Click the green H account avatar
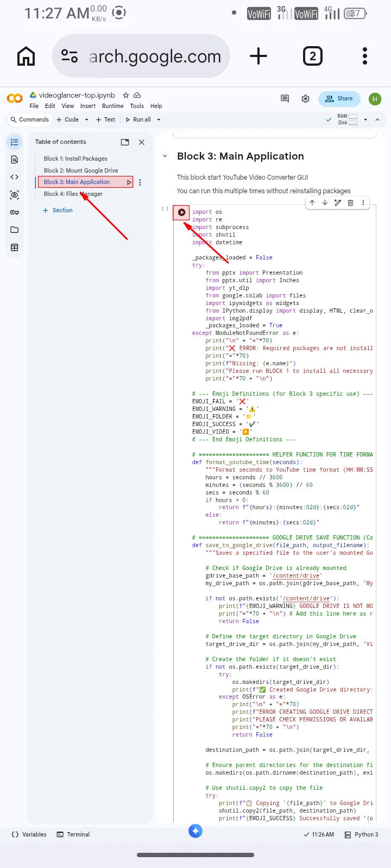This screenshot has width=391, height=868. (375, 99)
